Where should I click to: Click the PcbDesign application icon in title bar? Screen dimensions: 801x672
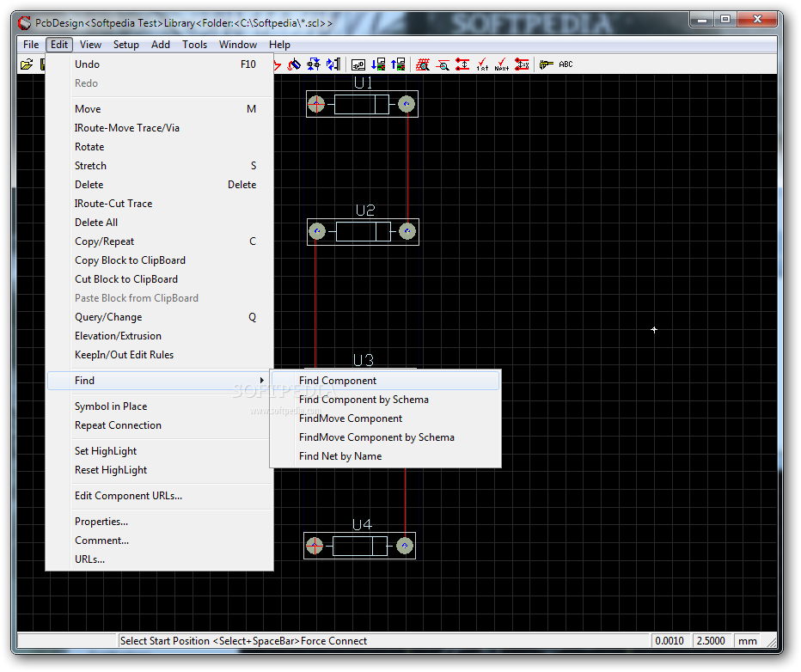[24, 23]
